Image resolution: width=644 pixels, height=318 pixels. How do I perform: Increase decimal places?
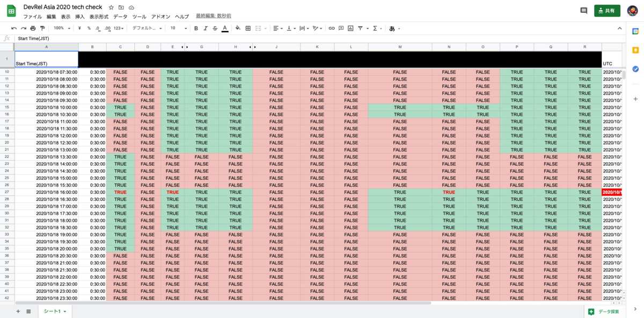coord(108,28)
